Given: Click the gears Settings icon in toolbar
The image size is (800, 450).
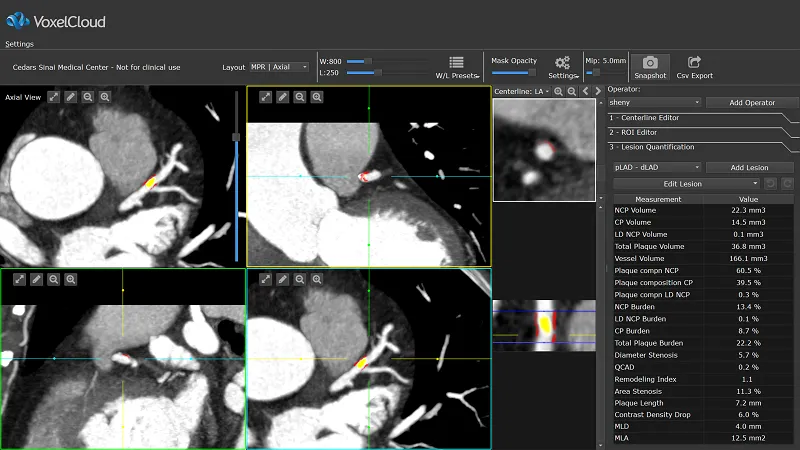Looking at the screenshot, I should [562, 64].
